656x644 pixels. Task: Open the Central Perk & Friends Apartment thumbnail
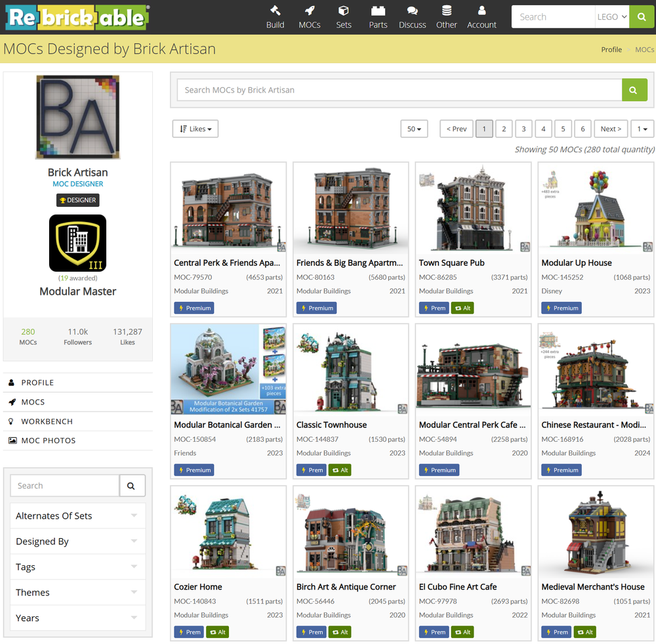(228, 208)
